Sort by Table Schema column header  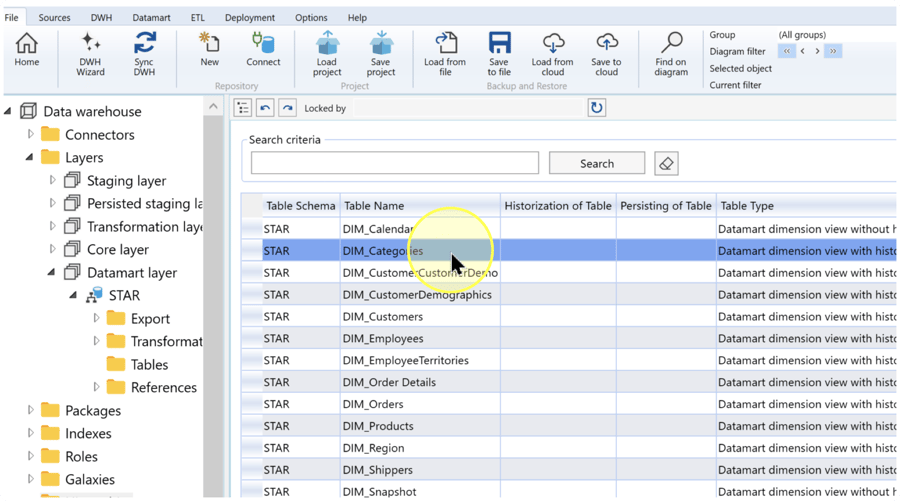[301, 205]
